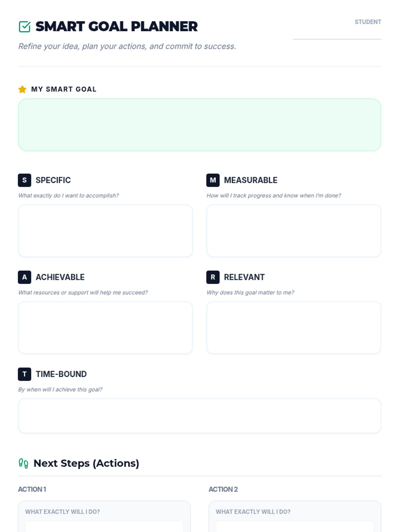Viewport: 399px width, 532px height.
Task: Click the Action 1 'What exactly will I do' field
Action: click(104, 527)
